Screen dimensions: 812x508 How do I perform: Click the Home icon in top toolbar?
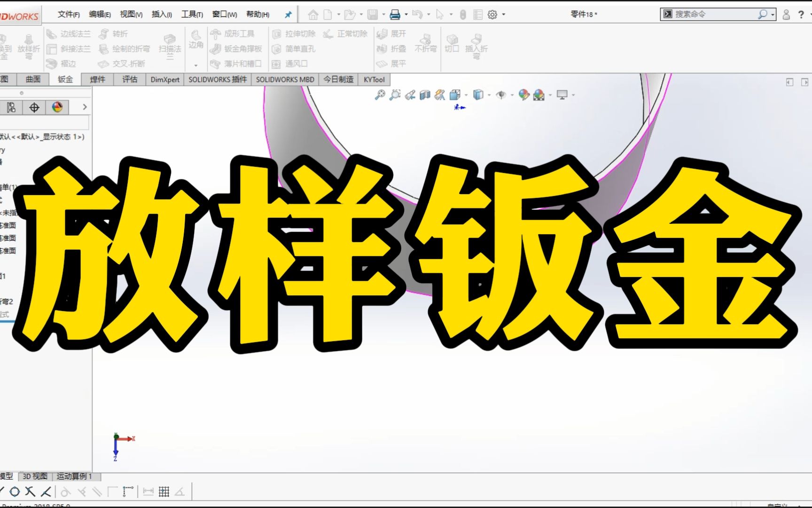click(x=313, y=15)
